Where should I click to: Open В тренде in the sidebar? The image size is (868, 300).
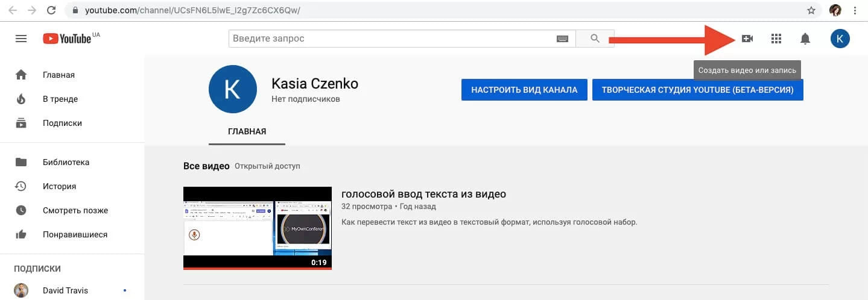pyautogui.click(x=72, y=99)
